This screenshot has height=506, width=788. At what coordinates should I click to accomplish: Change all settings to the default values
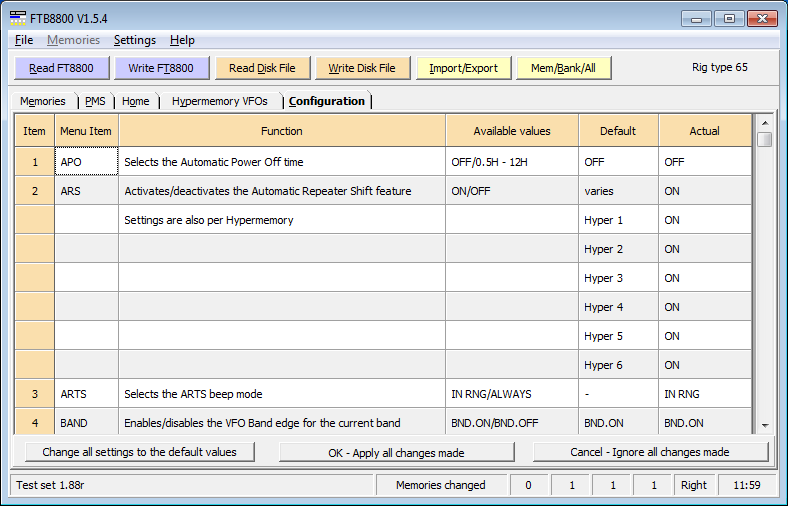[x=139, y=452]
